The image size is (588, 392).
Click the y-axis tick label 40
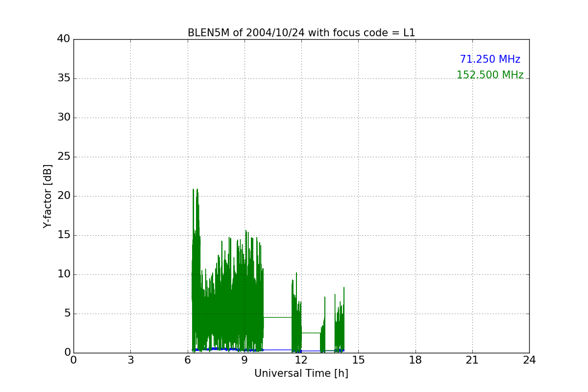[63, 39]
